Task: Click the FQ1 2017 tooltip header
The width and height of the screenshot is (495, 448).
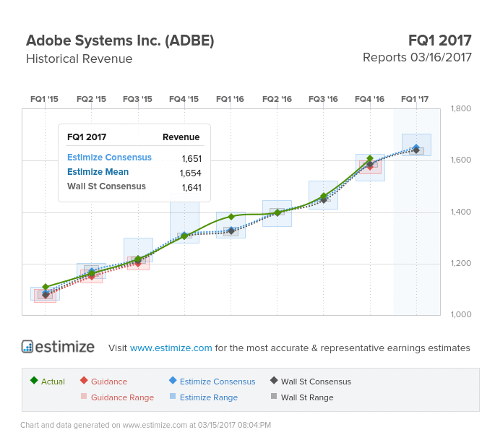Action: [x=87, y=137]
